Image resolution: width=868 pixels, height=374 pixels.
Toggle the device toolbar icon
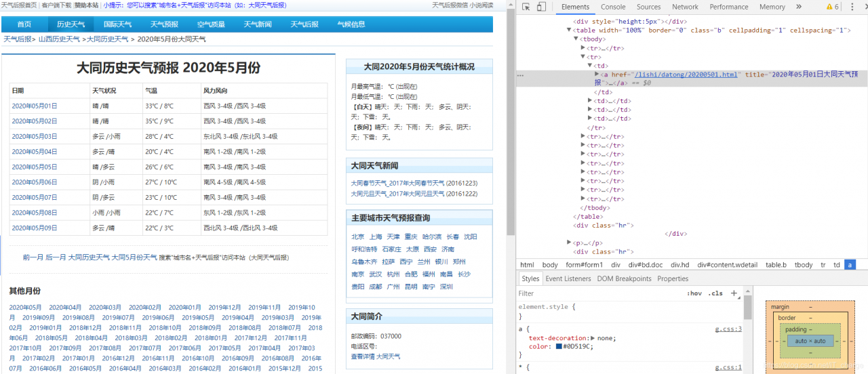[541, 7]
